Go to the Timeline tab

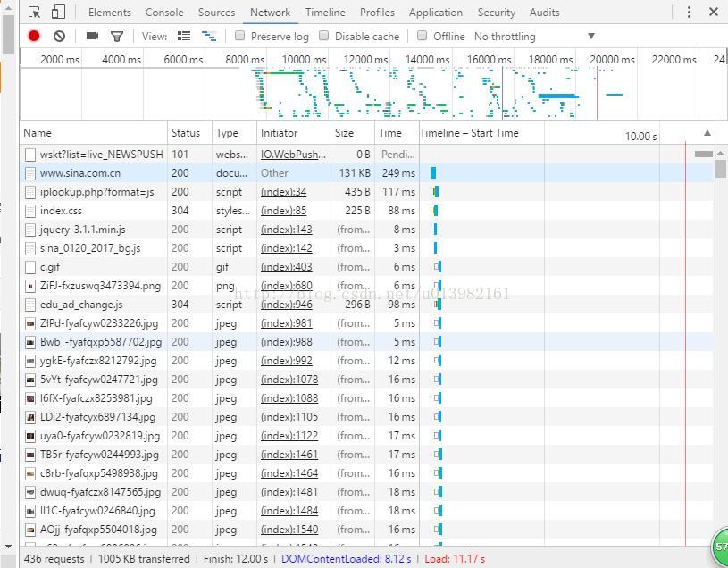tap(325, 13)
